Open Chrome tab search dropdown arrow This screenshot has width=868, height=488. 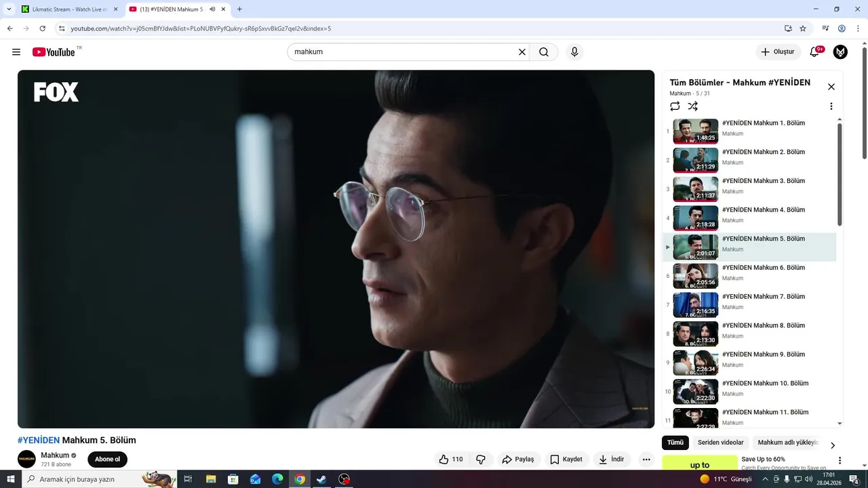tap(9, 9)
